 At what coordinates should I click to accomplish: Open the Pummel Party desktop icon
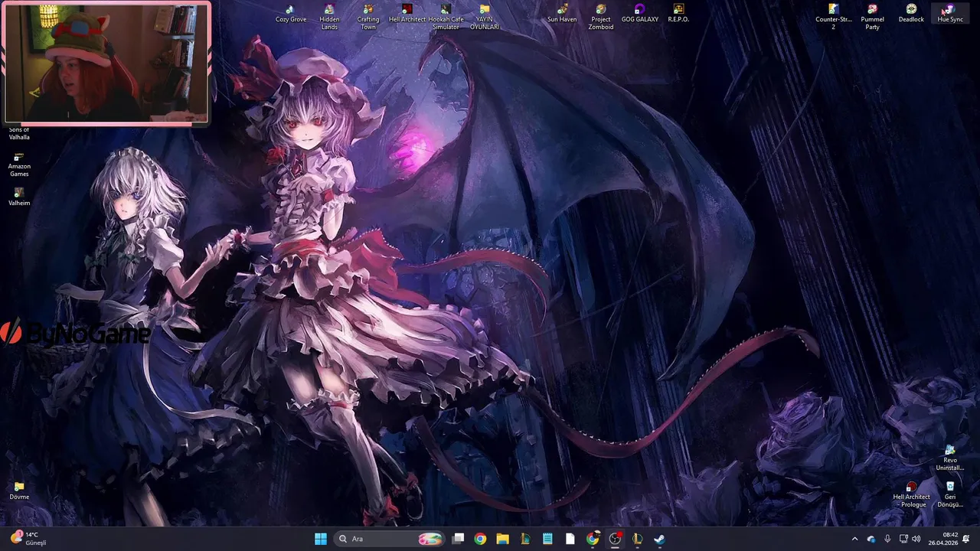[872, 18]
